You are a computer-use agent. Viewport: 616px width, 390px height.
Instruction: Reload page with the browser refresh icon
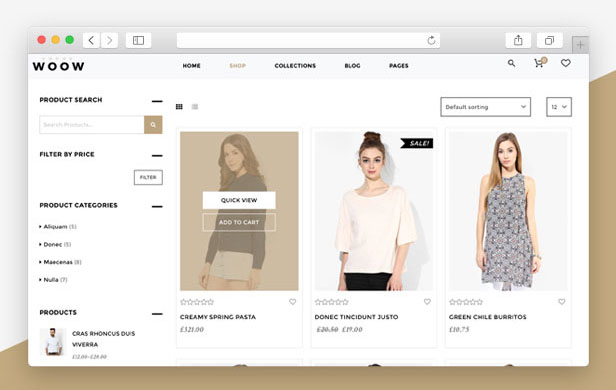[431, 40]
